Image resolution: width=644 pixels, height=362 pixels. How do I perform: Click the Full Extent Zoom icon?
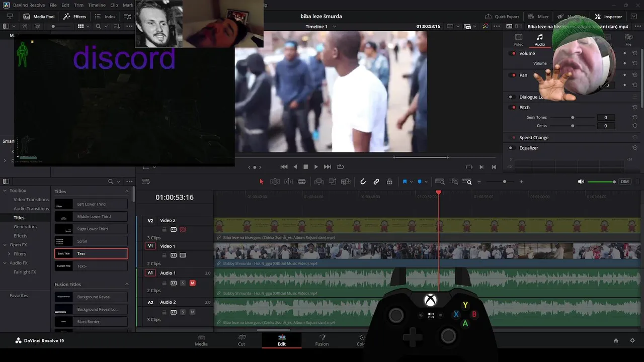tap(440, 182)
